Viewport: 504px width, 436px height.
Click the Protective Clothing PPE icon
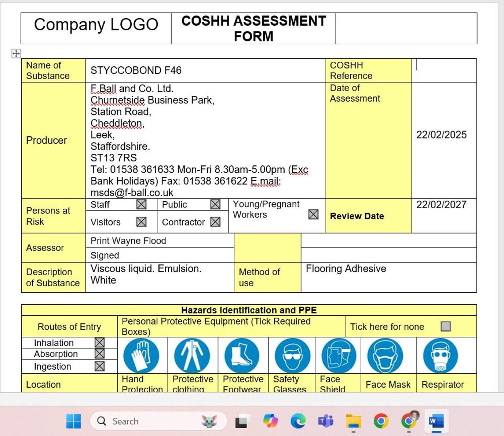click(193, 355)
